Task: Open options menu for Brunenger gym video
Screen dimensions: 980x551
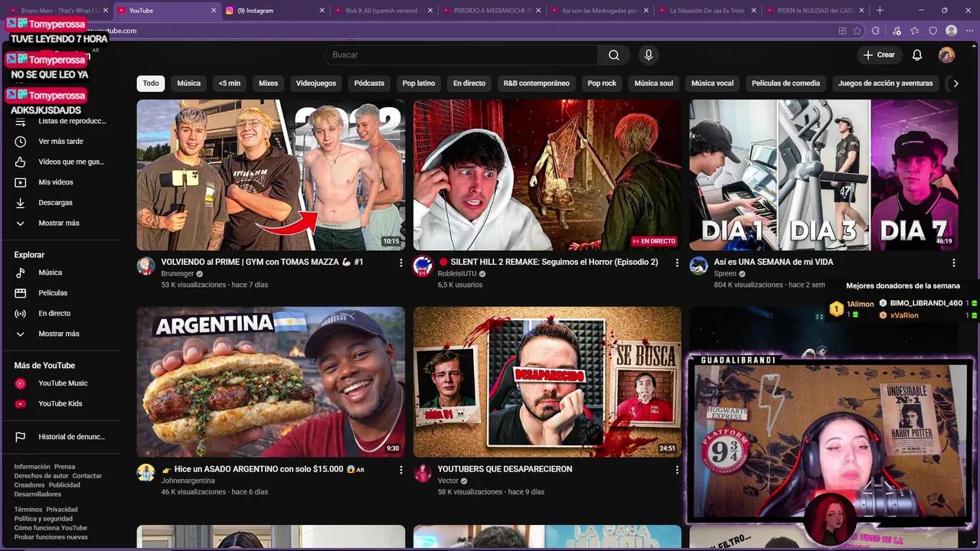Action: pos(400,262)
